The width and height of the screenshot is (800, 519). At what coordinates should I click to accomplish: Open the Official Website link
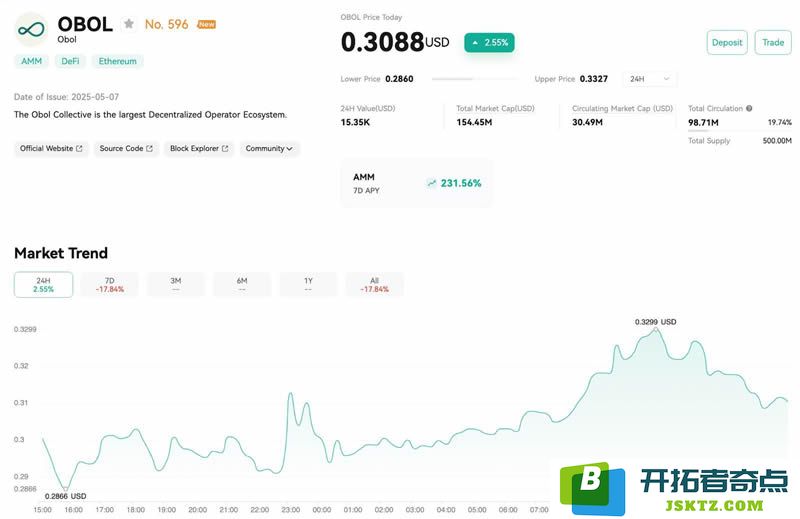(x=51, y=149)
